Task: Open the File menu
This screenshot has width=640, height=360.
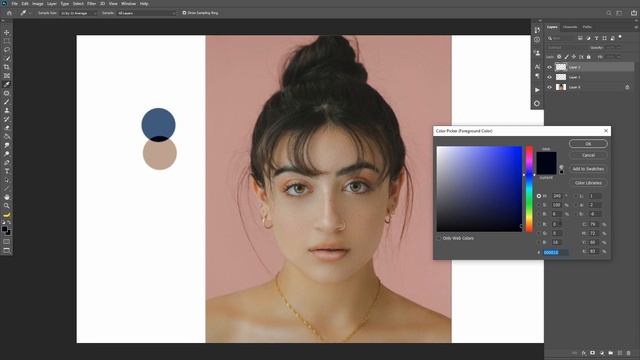Action: 15,4
